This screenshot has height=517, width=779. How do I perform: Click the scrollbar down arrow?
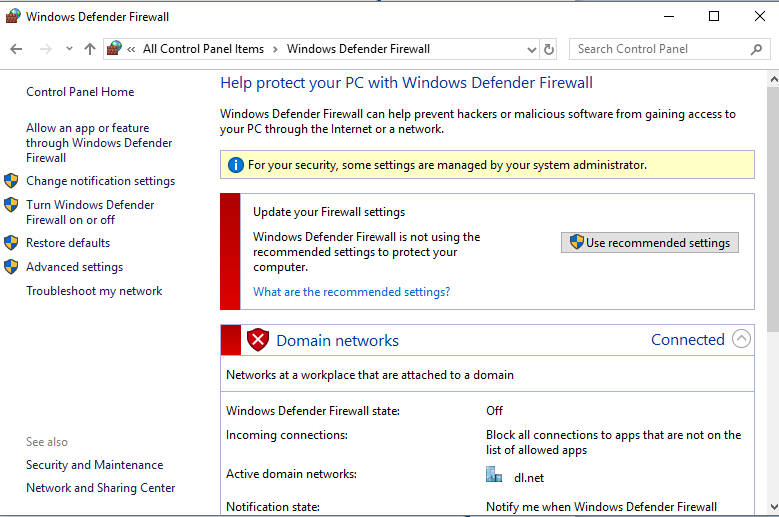774,507
